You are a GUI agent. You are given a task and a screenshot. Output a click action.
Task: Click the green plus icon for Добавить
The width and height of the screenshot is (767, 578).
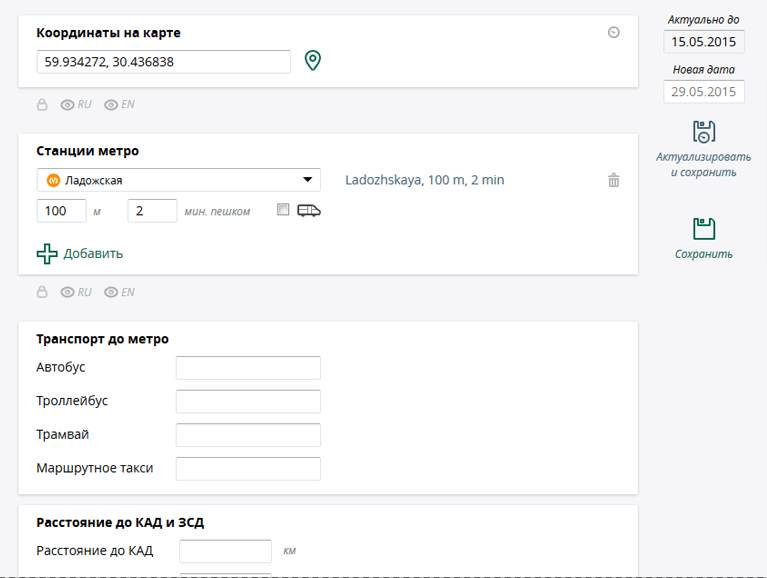point(47,254)
